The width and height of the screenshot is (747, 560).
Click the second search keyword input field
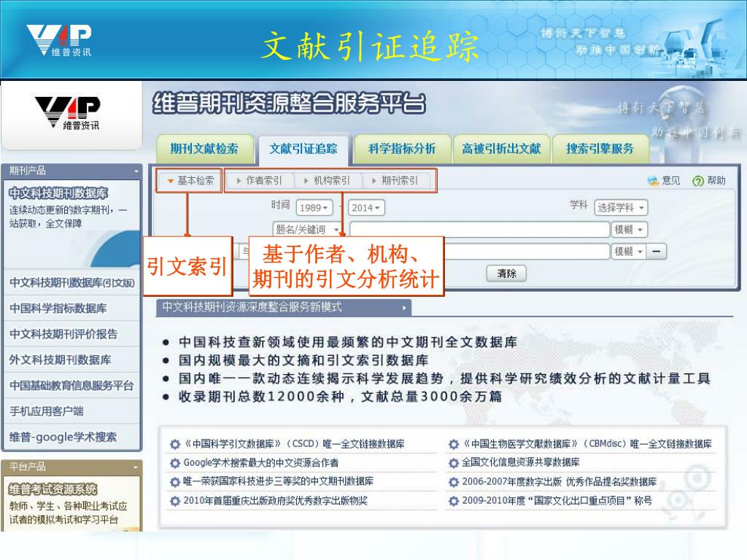pyautogui.click(x=527, y=251)
